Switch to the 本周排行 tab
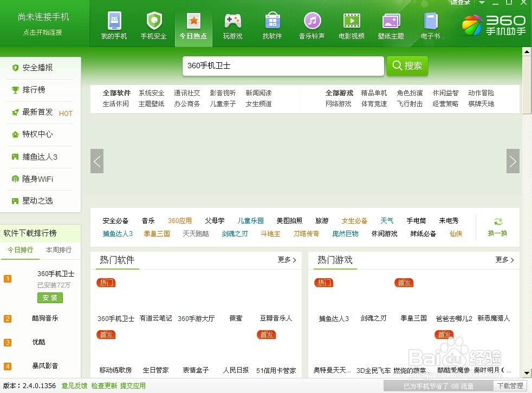Image resolution: width=532 pixels, height=393 pixels. [57, 250]
